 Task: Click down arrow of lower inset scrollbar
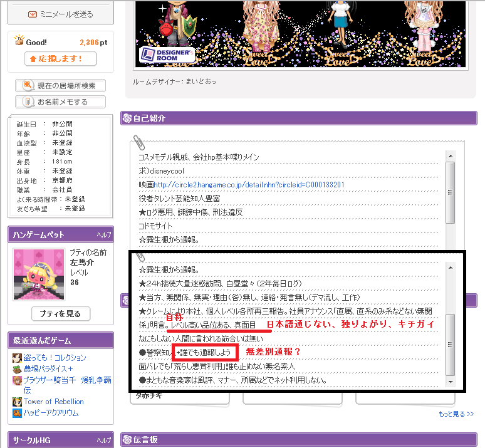[451, 382]
